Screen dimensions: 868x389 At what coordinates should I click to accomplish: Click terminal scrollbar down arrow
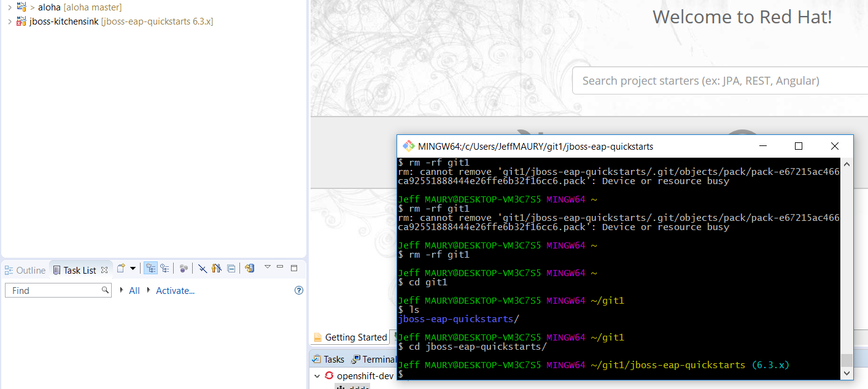(x=847, y=372)
